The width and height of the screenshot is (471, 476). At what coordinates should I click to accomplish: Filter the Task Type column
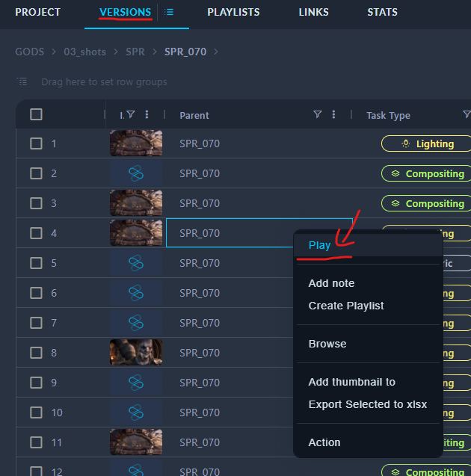point(467,114)
